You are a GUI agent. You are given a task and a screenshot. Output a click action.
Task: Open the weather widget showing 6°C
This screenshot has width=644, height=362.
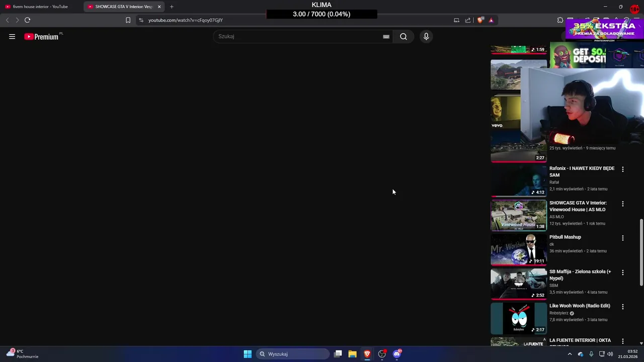pyautogui.click(x=22, y=354)
